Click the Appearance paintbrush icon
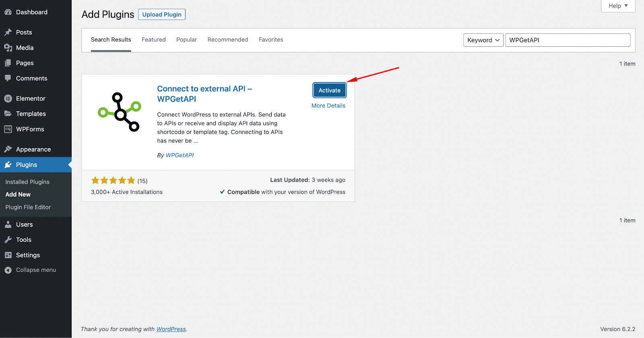644x338 pixels. coord(8,149)
